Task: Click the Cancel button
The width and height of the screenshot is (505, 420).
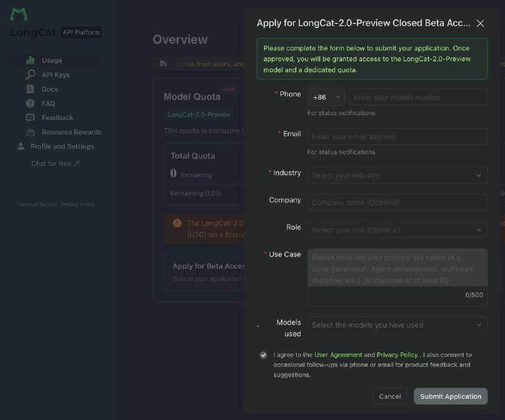Action: pos(390,396)
